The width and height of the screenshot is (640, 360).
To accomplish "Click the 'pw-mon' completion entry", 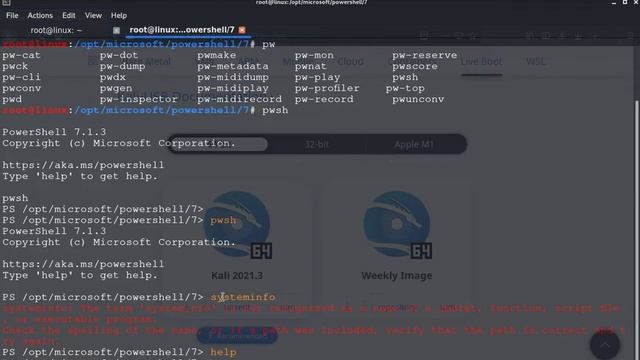I will (314, 55).
